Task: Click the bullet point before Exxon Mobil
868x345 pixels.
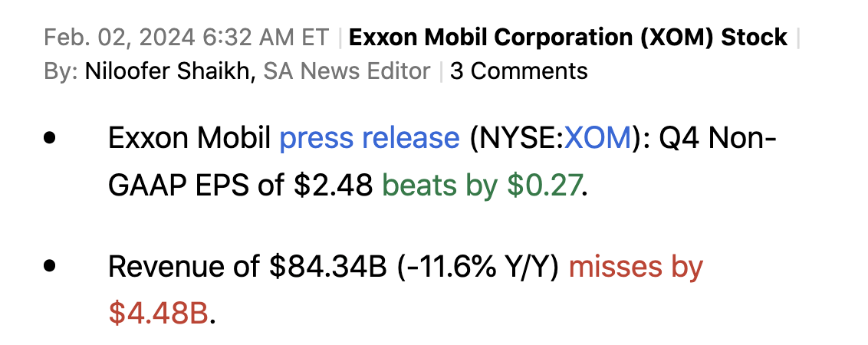Action: (x=51, y=140)
